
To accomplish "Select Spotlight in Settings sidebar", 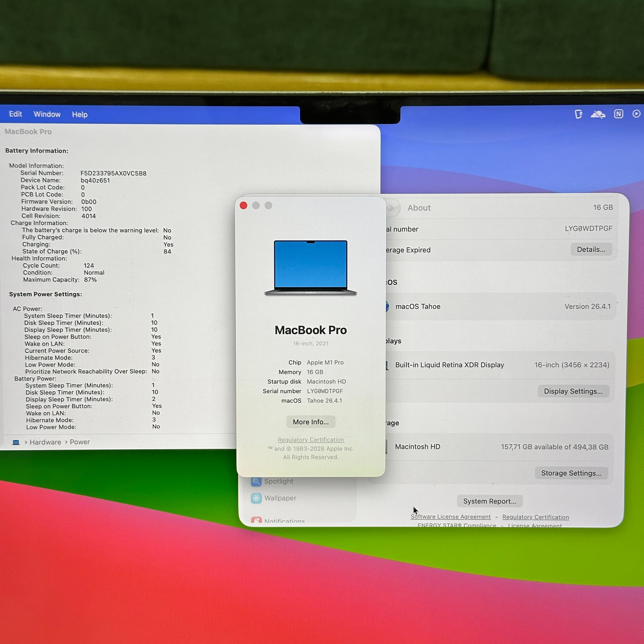I will pos(272,481).
